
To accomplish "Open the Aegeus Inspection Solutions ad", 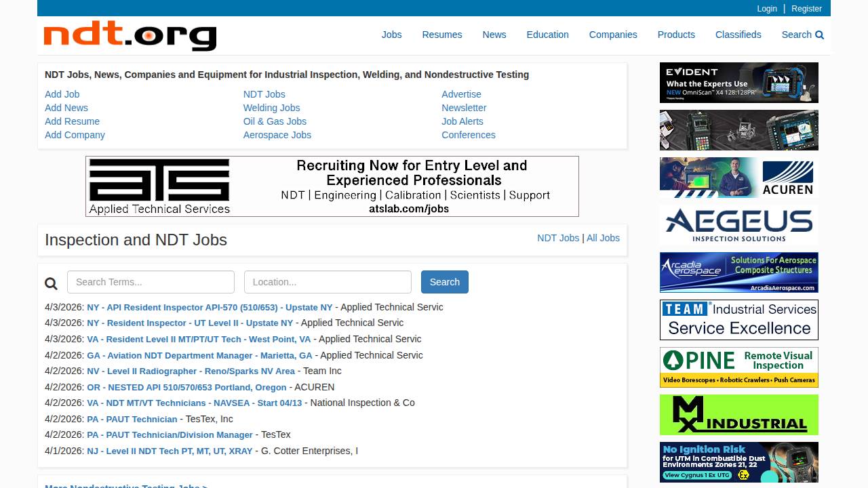I will point(738,224).
